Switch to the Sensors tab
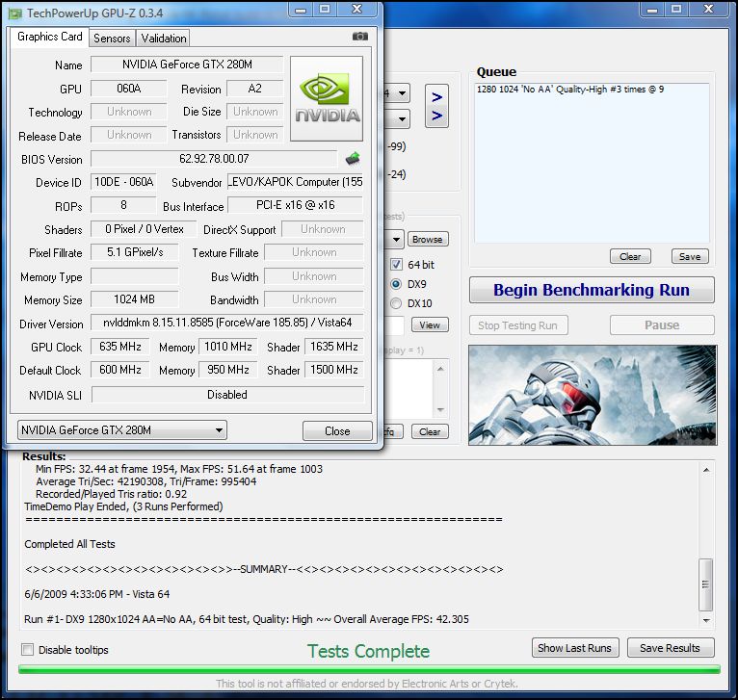The width and height of the screenshot is (738, 700). tap(112, 39)
